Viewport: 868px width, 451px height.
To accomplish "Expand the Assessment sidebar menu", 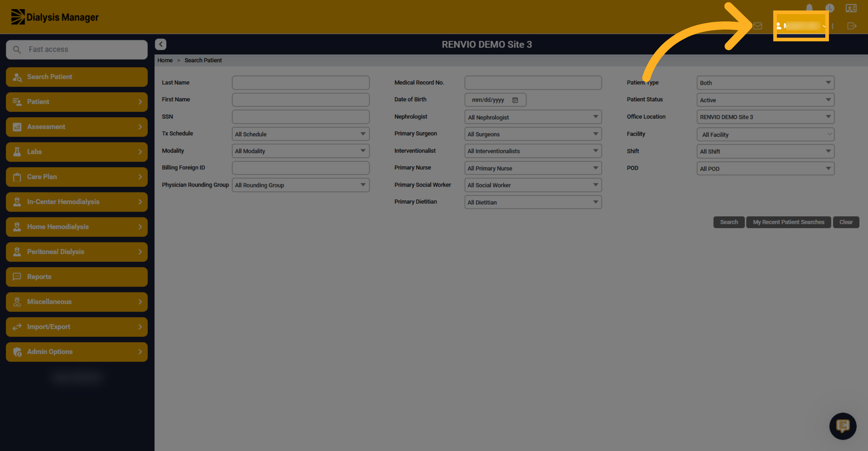I will [77, 127].
